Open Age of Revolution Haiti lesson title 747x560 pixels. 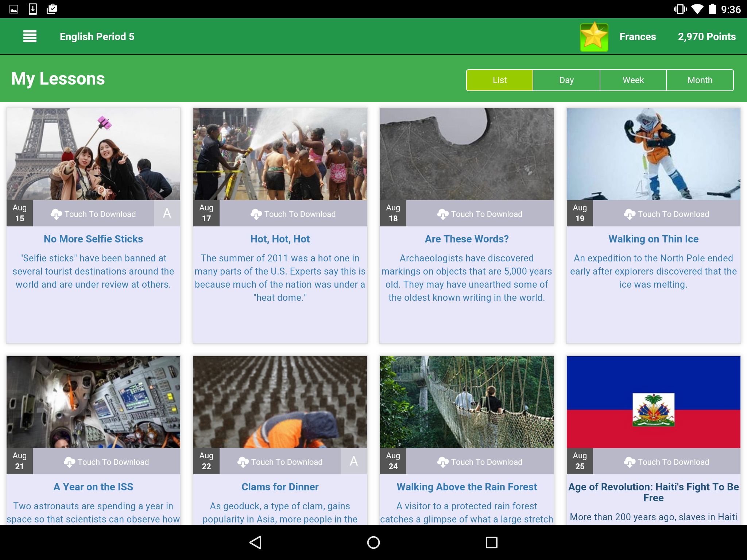coord(654,492)
